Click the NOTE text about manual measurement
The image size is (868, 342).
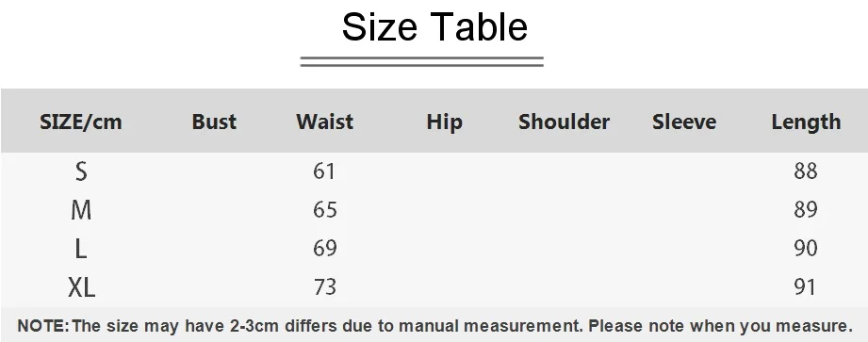coord(434,325)
